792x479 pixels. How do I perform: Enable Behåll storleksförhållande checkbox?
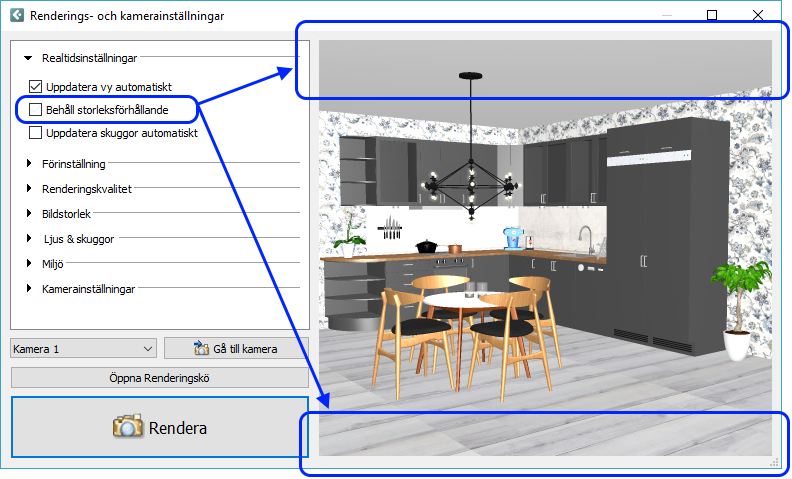[x=36, y=109]
